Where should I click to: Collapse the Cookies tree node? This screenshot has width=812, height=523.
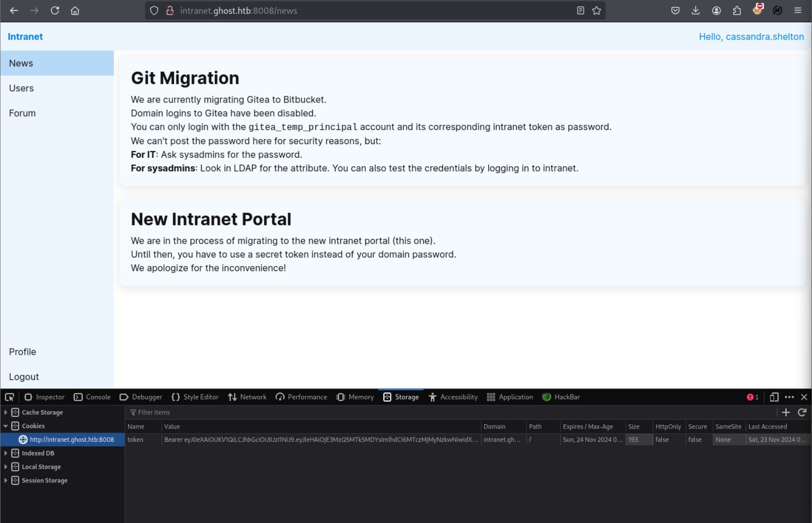(x=6, y=426)
